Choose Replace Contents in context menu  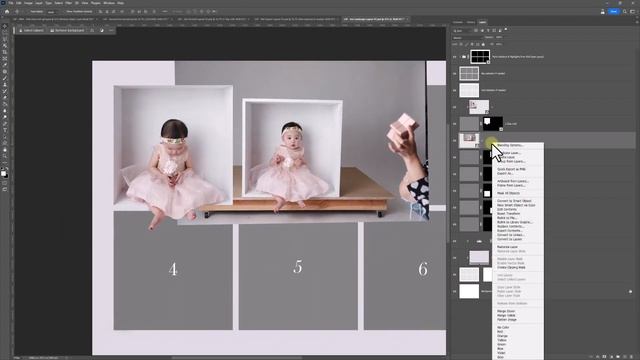coord(511,226)
